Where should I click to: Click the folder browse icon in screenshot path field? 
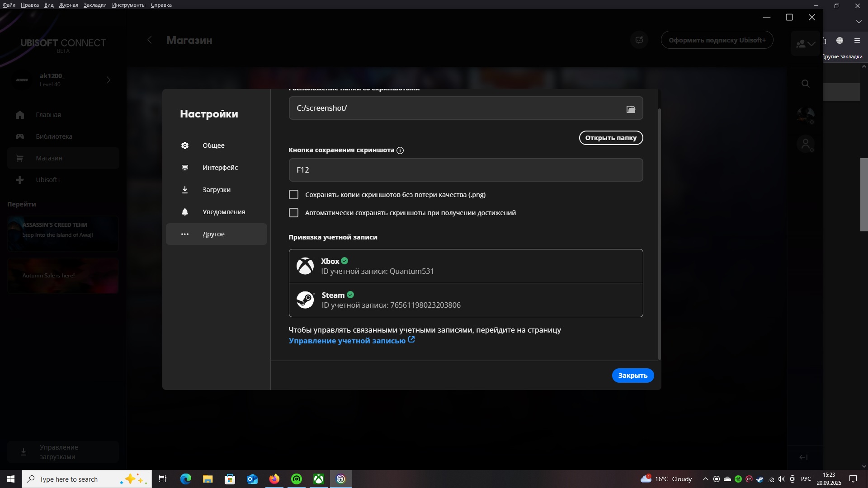(x=631, y=109)
